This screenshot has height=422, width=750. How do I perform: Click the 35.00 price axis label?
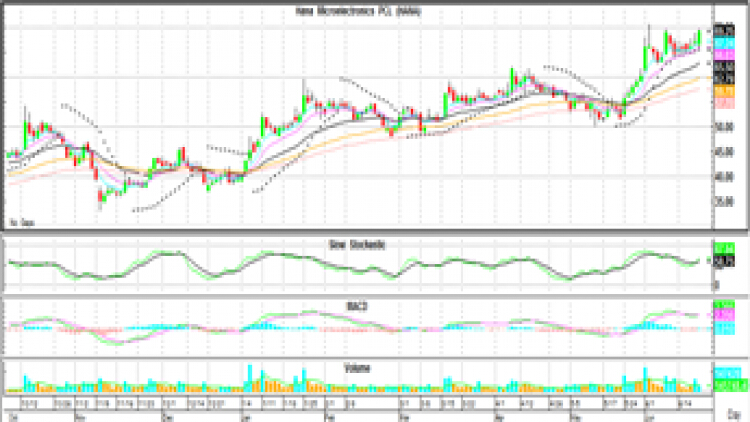click(724, 202)
